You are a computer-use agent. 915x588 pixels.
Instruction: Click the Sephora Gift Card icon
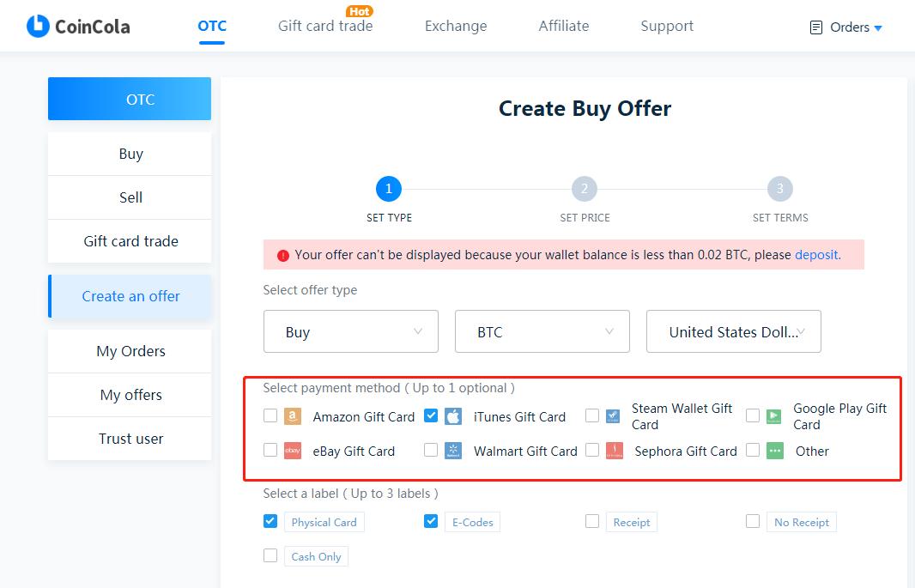coord(615,451)
